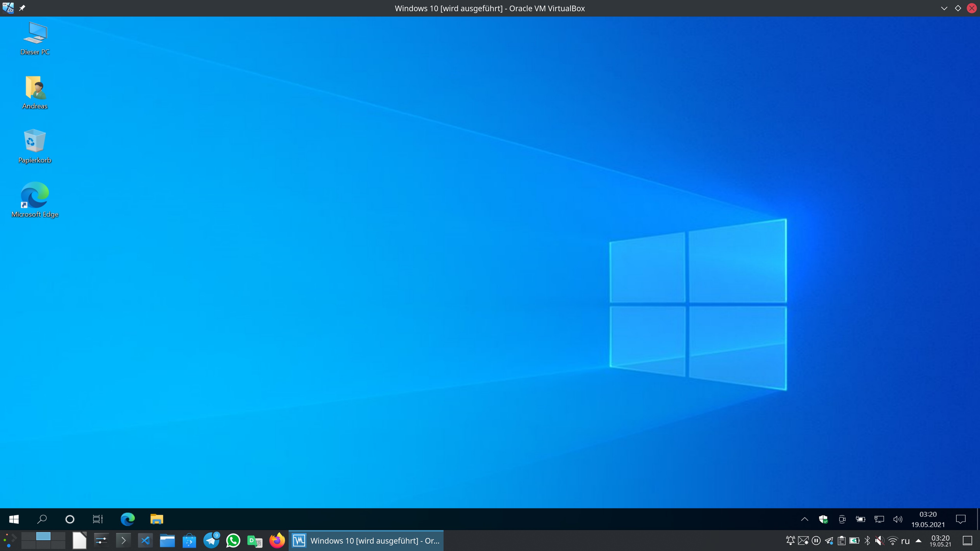Open File Explorer on the Windows guest taskbar

[157, 519]
